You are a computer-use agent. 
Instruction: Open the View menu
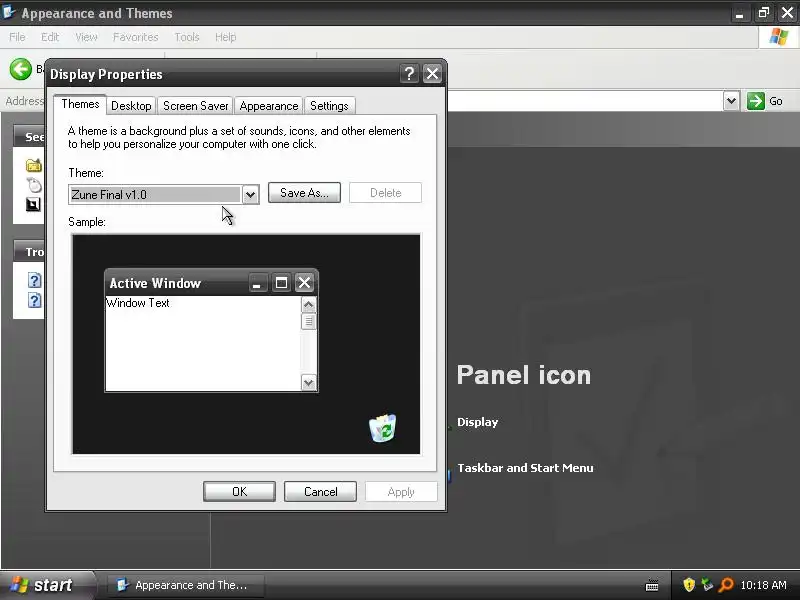pyautogui.click(x=86, y=37)
